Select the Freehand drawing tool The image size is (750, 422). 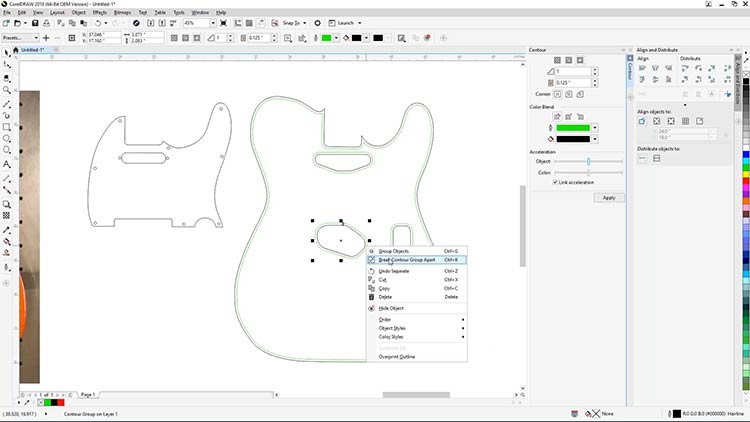[x=6, y=104]
